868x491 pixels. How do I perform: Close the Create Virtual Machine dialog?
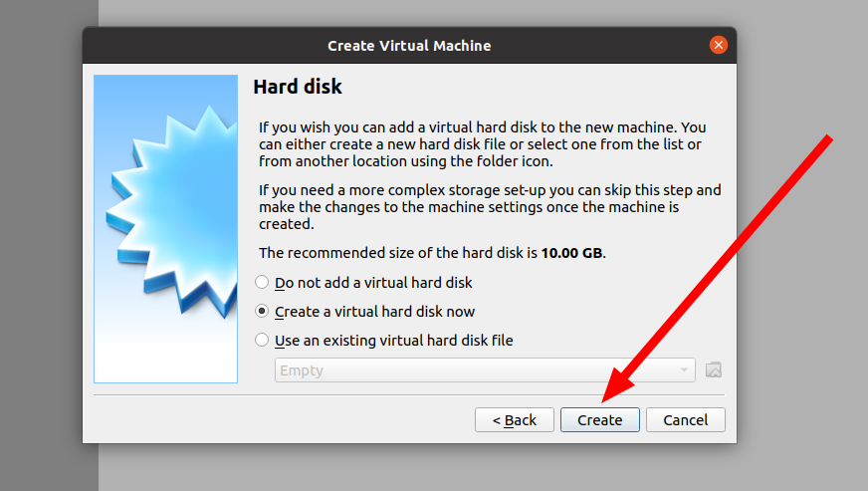[718, 45]
